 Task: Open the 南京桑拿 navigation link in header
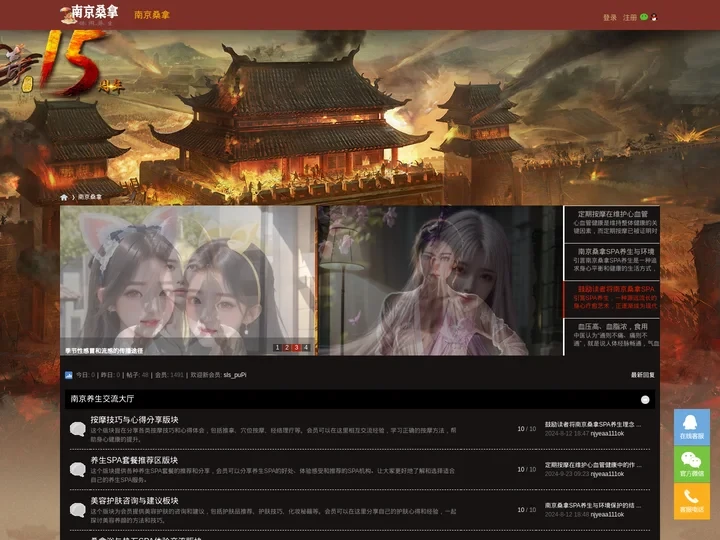(152, 15)
